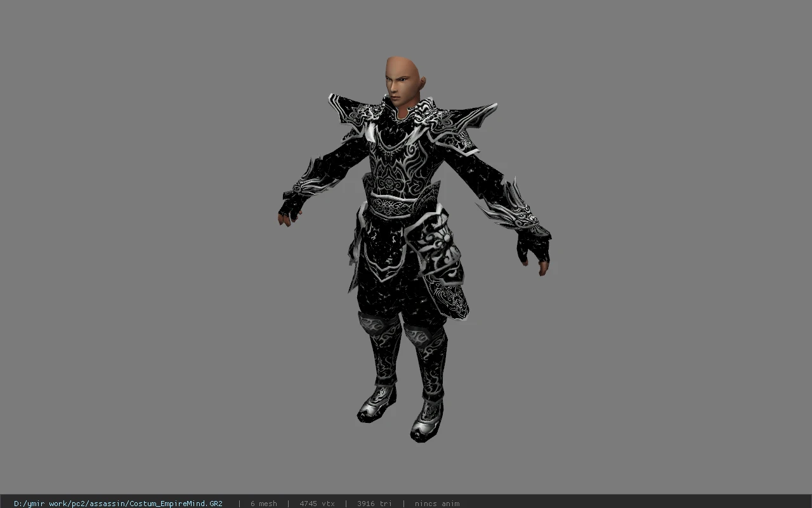Click the '4745 vtx' vertex count
Viewport: 812px width, 508px height.
pos(317,504)
